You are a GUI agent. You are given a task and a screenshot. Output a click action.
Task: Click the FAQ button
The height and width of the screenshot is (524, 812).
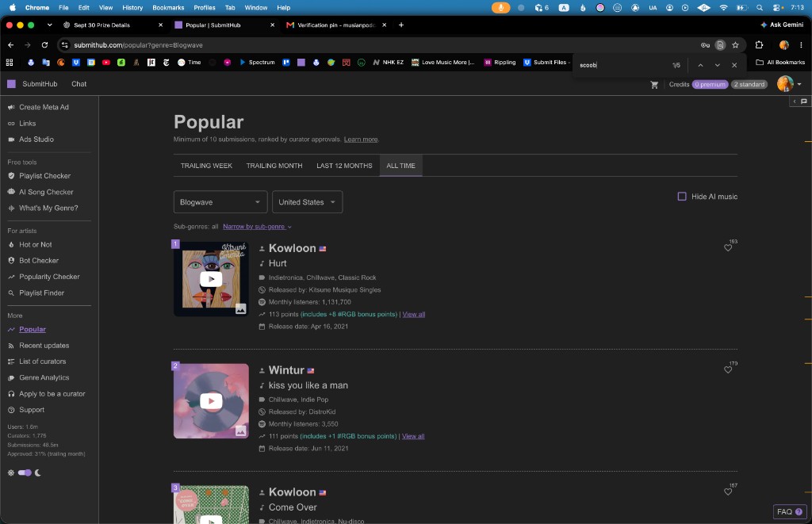coord(790,511)
